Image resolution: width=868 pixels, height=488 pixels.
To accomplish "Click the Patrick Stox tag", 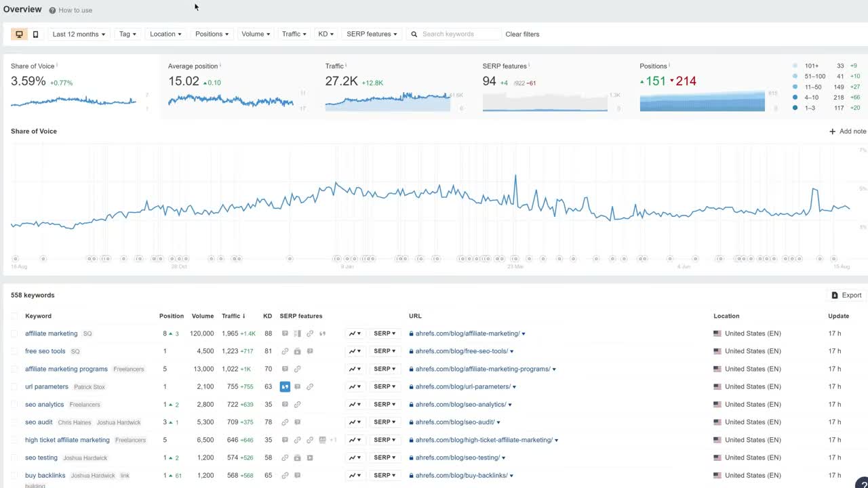I will [90, 387].
